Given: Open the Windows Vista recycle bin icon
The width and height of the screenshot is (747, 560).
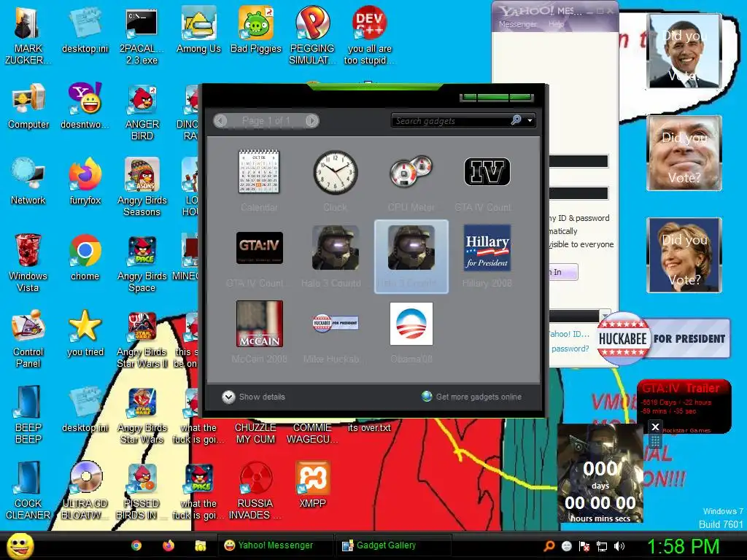Looking at the screenshot, I should 28,263.
